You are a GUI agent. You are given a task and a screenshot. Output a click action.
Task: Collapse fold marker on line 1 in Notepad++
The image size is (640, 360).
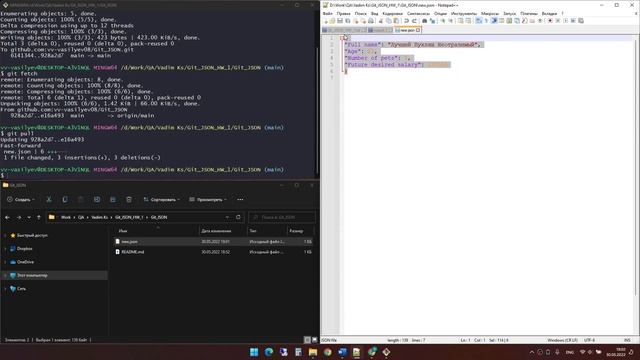[x=342, y=38]
